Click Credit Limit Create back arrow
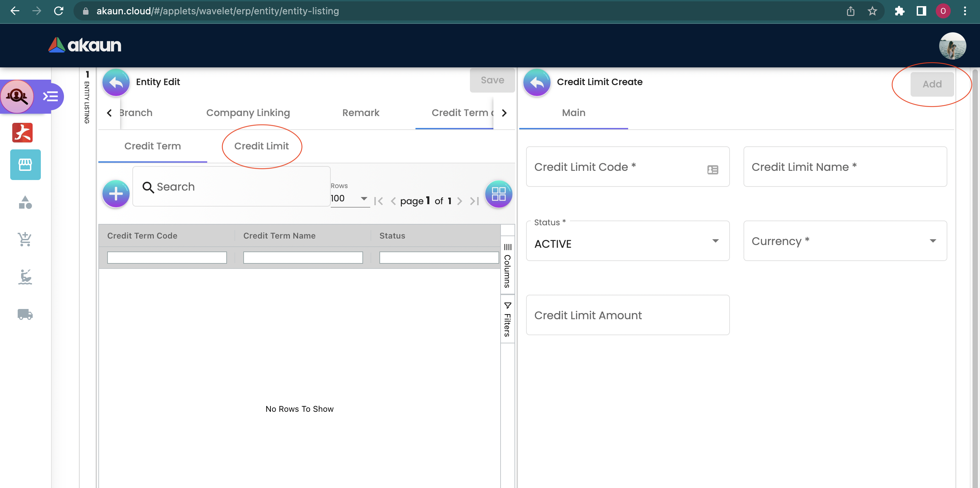980x488 pixels. pyautogui.click(x=537, y=82)
